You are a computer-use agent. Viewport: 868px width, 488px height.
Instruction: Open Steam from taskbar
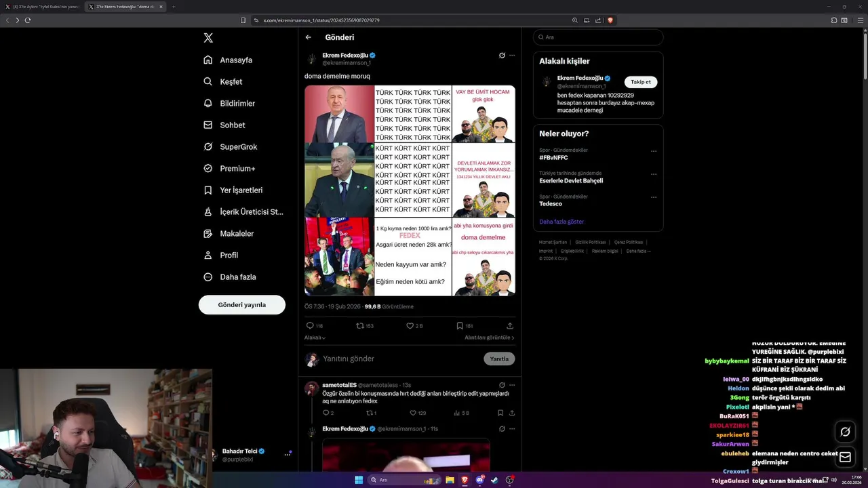[x=494, y=480]
